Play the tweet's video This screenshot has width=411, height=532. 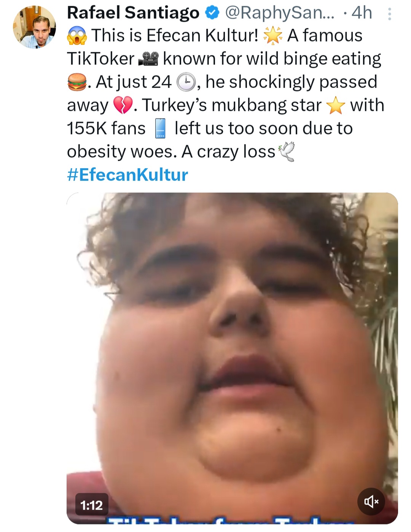tap(232, 358)
